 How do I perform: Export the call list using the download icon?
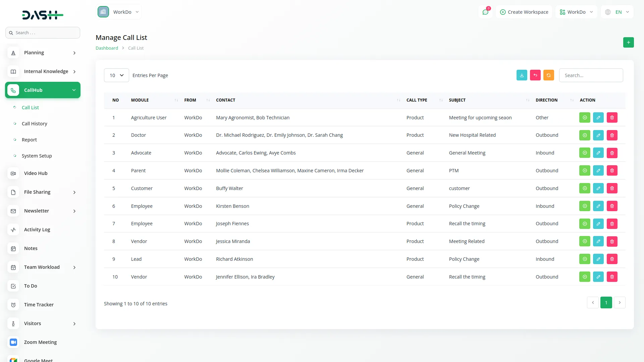click(x=522, y=75)
